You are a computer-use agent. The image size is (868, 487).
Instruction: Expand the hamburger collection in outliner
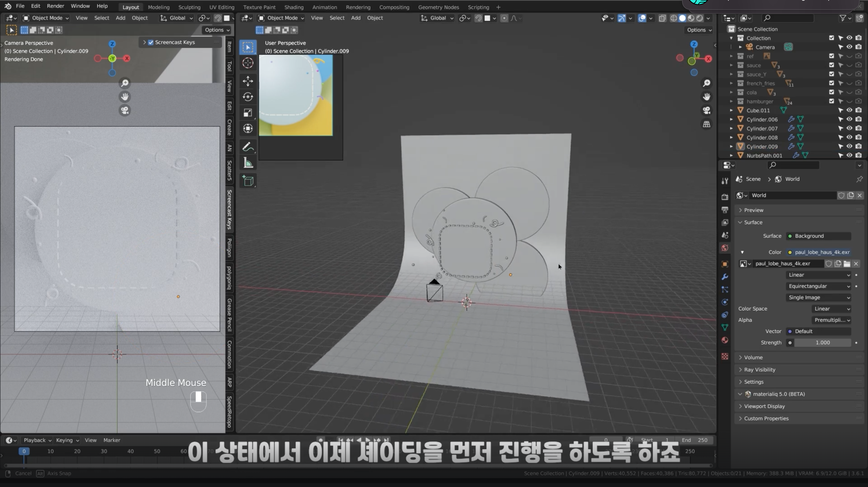(x=731, y=101)
